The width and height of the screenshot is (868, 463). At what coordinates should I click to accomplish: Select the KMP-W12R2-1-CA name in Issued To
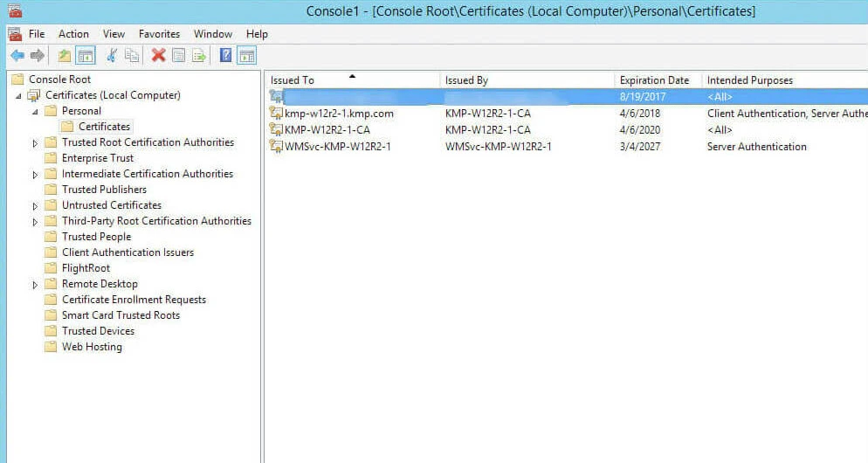[x=327, y=130]
